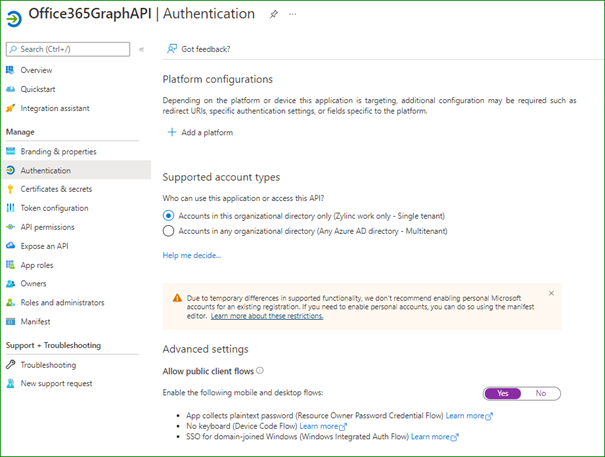Viewport: 605px width, 457px height.
Task: Click the Troubleshooting wrench icon
Action: coord(10,364)
